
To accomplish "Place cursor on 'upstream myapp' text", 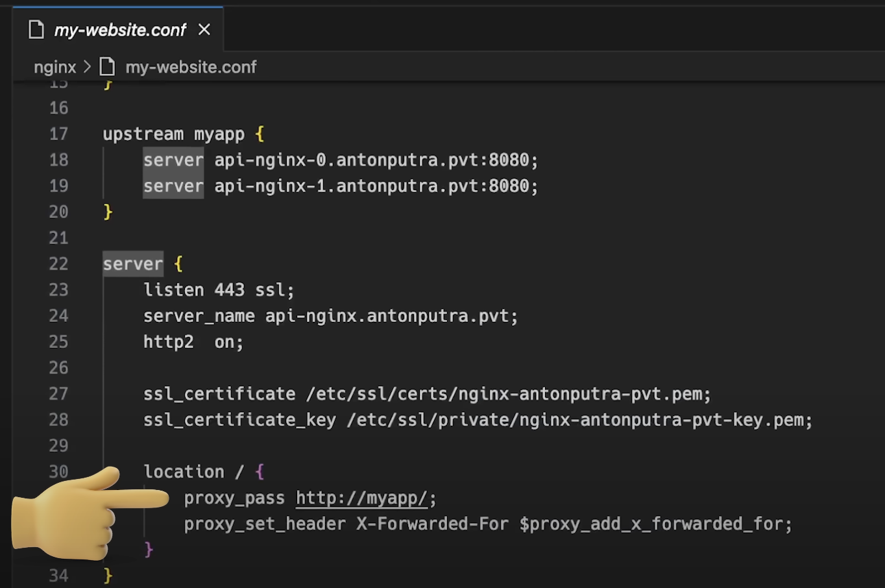I will coord(173,134).
